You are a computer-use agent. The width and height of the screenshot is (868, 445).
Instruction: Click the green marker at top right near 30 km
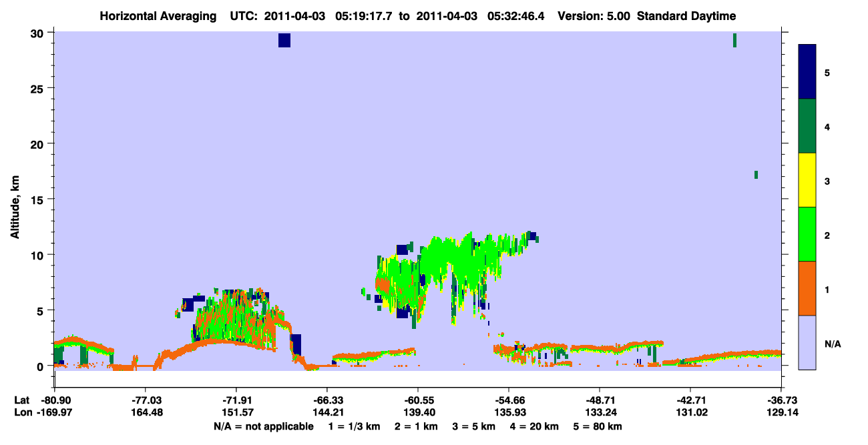(x=734, y=40)
